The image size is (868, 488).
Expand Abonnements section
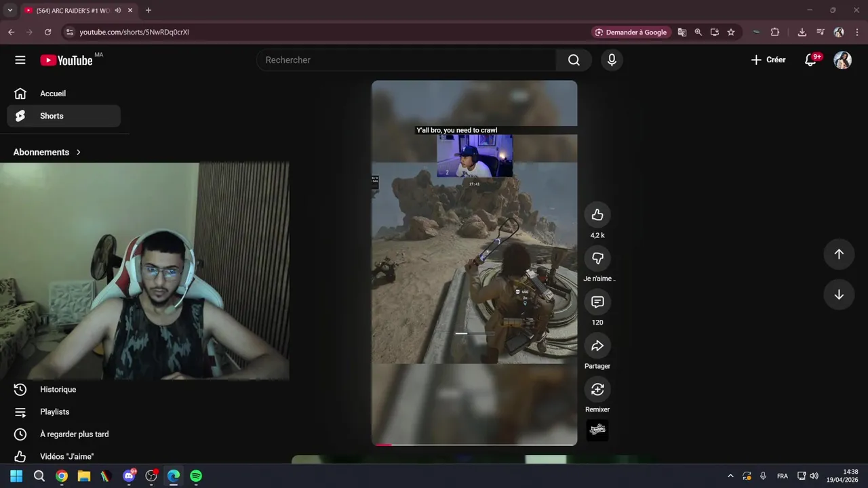pyautogui.click(x=47, y=152)
